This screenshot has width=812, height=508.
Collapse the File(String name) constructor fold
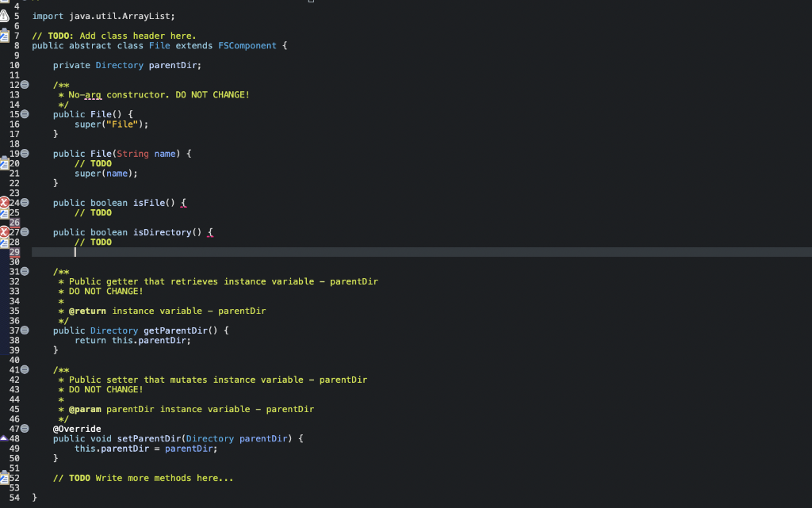[24, 153]
